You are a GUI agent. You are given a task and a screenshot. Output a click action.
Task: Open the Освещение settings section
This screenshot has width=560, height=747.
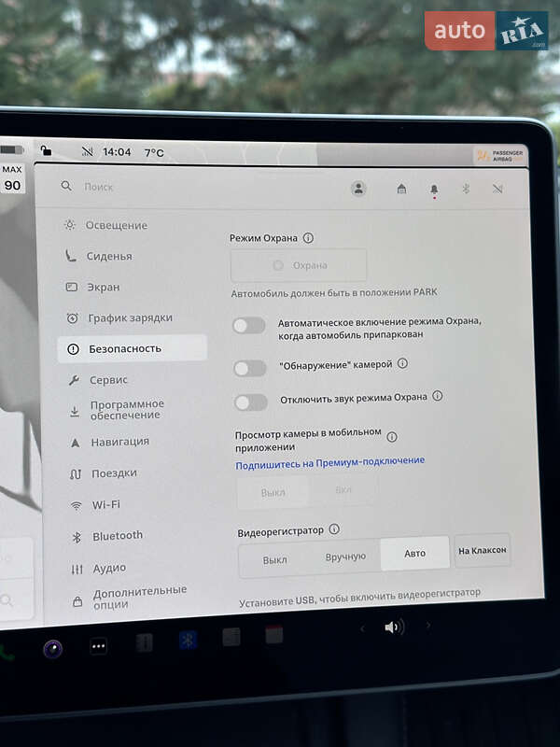116,225
